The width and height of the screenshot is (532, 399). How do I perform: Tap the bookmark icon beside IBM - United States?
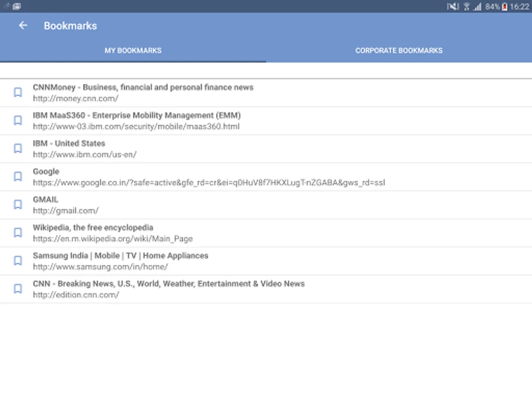tap(18, 148)
